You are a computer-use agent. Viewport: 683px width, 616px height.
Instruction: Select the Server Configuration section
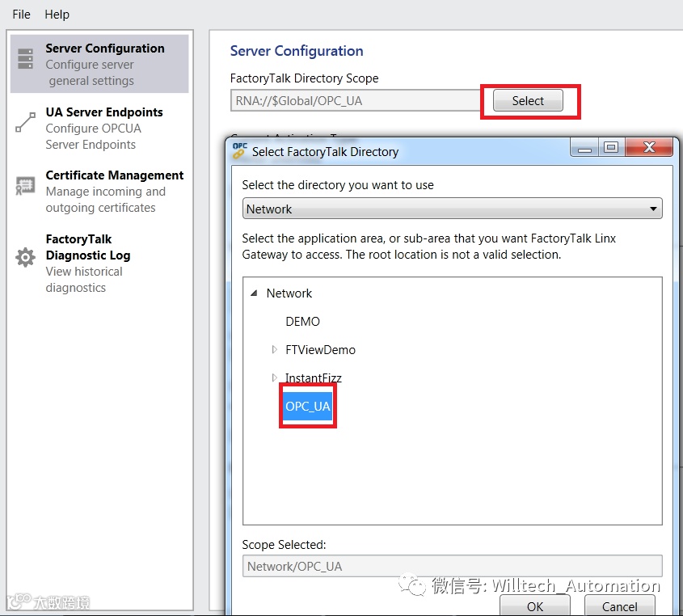(x=99, y=64)
